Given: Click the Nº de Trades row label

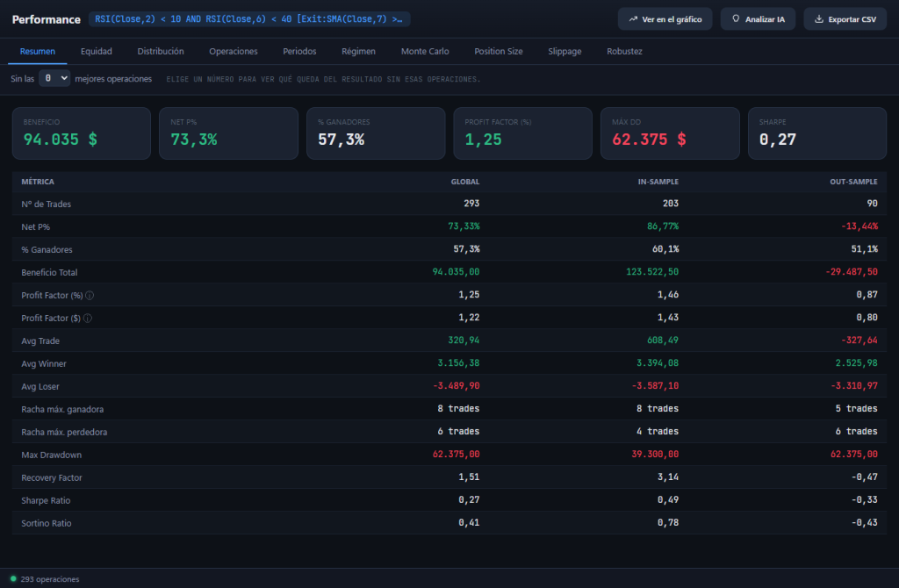Looking at the screenshot, I should (x=47, y=204).
